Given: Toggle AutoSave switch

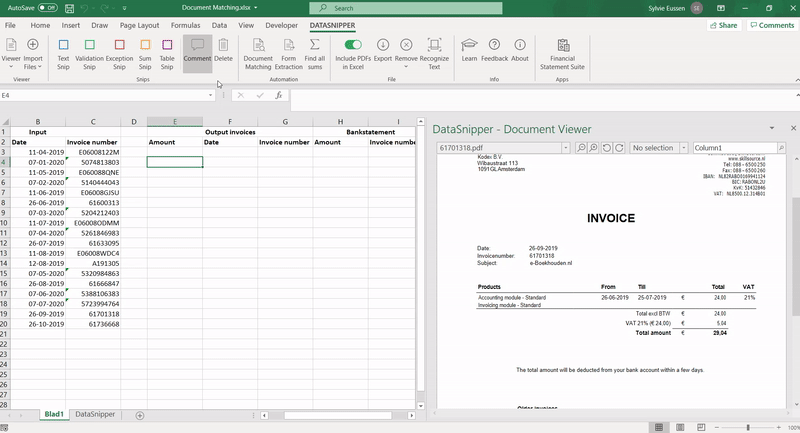Looking at the screenshot, I should (x=47, y=8).
